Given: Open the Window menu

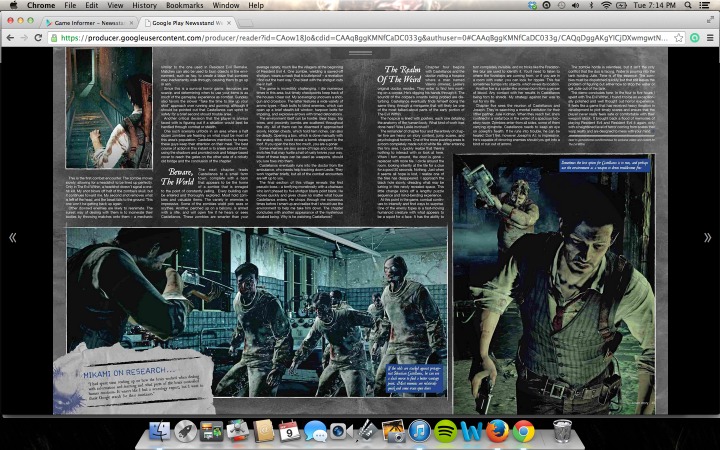Looking at the screenshot, I should click(225, 5).
